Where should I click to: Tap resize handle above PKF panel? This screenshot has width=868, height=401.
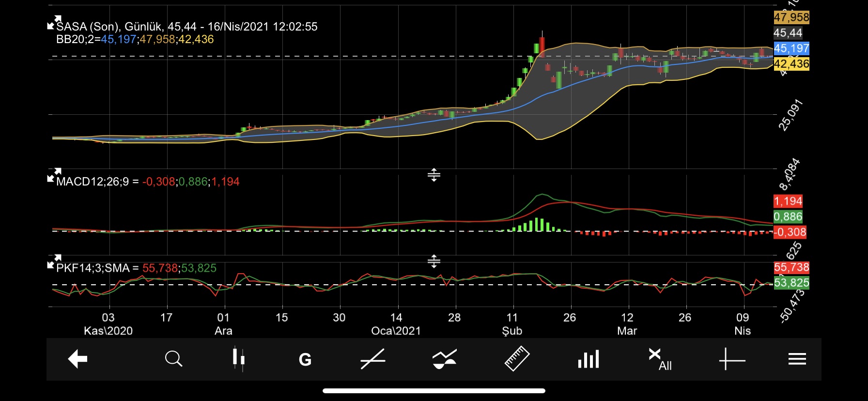click(x=434, y=262)
